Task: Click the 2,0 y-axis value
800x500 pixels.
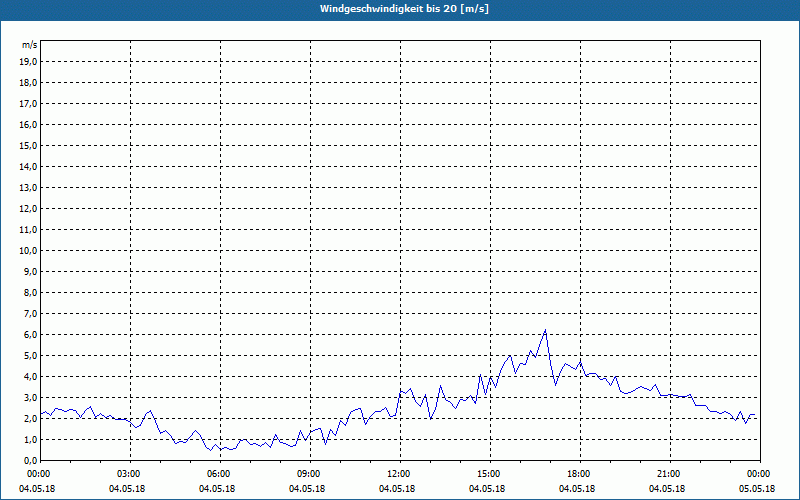Action: click(x=30, y=418)
